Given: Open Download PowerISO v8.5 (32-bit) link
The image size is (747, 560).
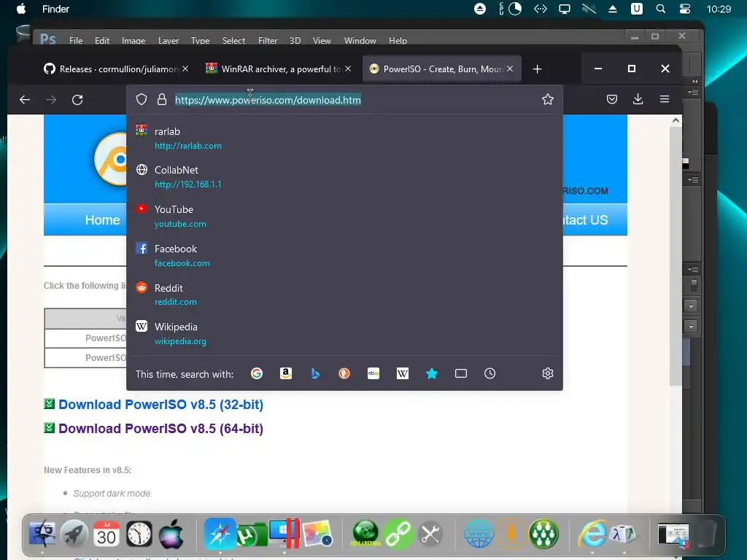Looking at the screenshot, I should [x=160, y=404].
